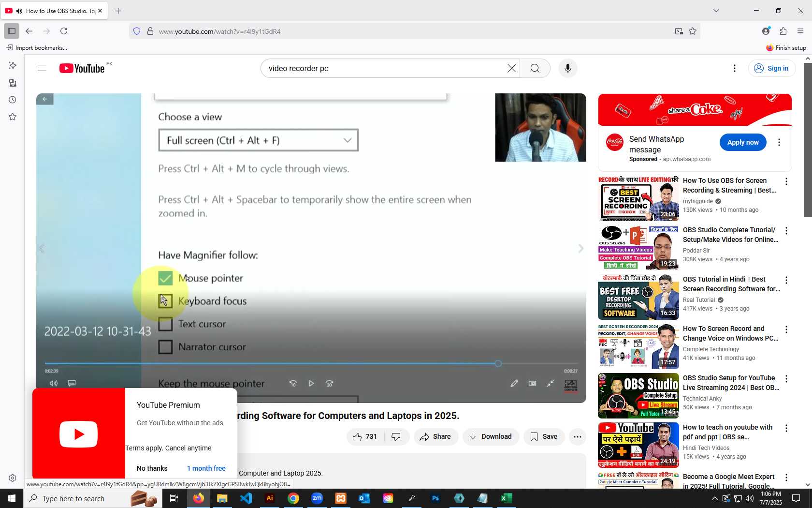This screenshot has width=812, height=508.
Task: Open a new browser tab
Action: (x=118, y=11)
